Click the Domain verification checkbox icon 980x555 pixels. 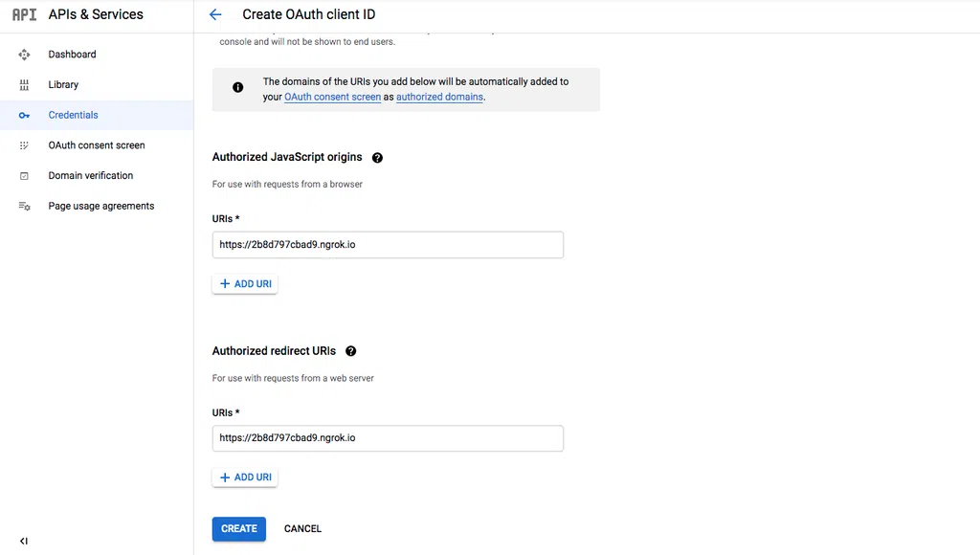pyautogui.click(x=24, y=176)
